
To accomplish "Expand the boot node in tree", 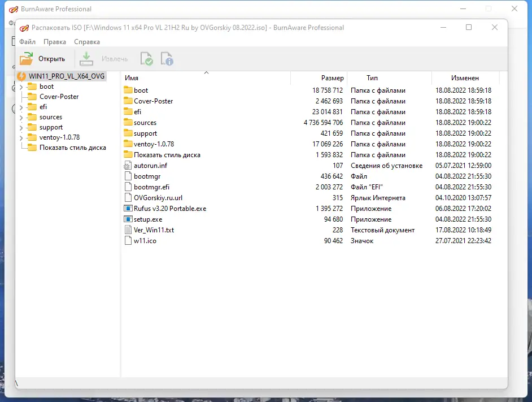I will click(21, 87).
